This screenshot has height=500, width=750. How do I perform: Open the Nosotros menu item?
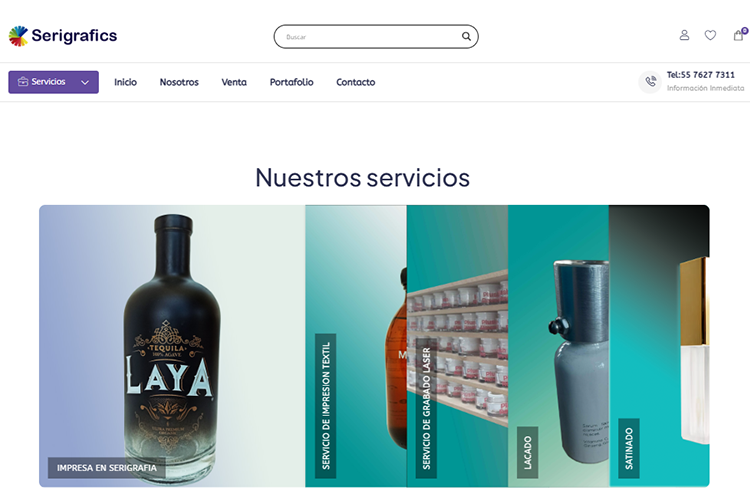pos(179,82)
